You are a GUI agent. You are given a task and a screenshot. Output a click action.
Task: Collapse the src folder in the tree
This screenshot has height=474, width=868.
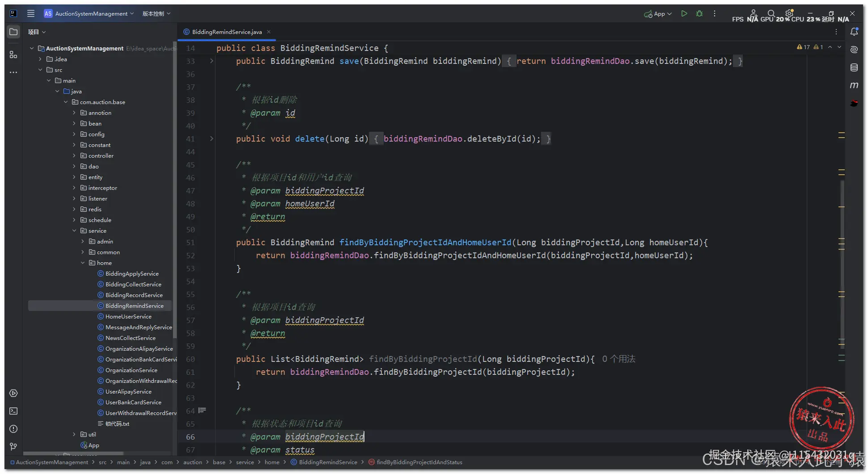click(x=40, y=70)
